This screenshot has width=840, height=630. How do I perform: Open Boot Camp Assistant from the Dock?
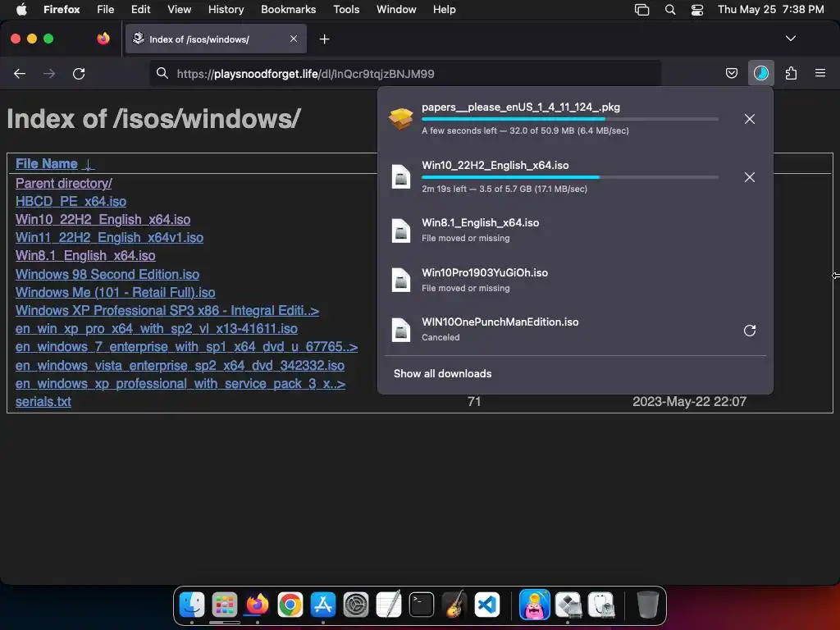(x=568, y=605)
